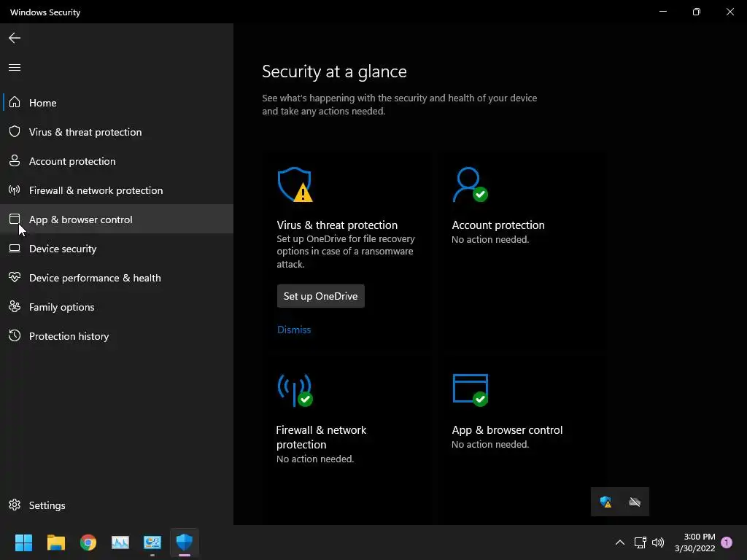Viewport: 747px width, 560px height.
Task: Click the laptop icon beside Device security
Action: coord(15,248)
